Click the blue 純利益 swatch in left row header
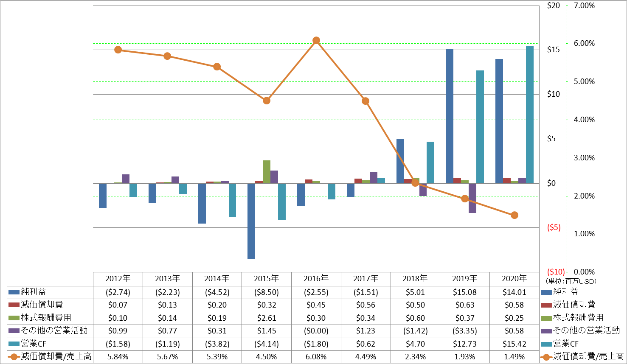627x364 pixels. [14, 292]
